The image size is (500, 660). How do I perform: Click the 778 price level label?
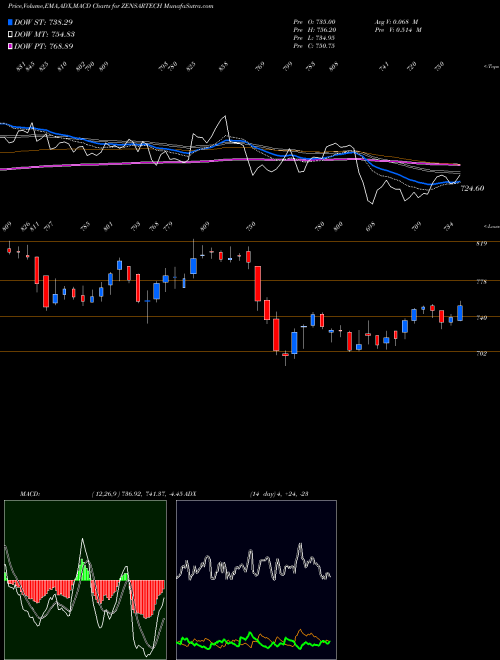pos(482,282)
